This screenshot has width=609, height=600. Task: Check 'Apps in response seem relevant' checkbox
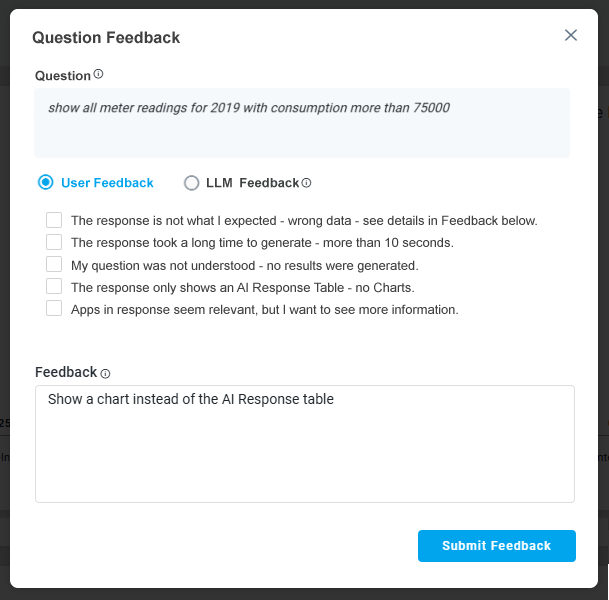click(x=54, y=308)
